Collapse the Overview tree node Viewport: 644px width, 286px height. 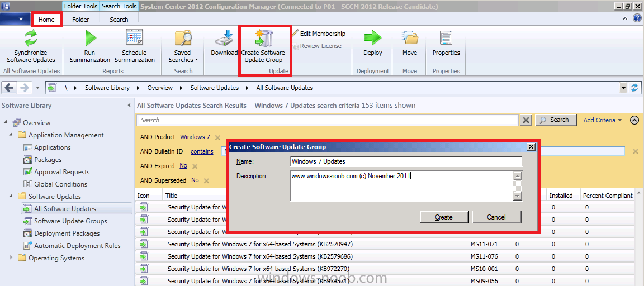6,123
